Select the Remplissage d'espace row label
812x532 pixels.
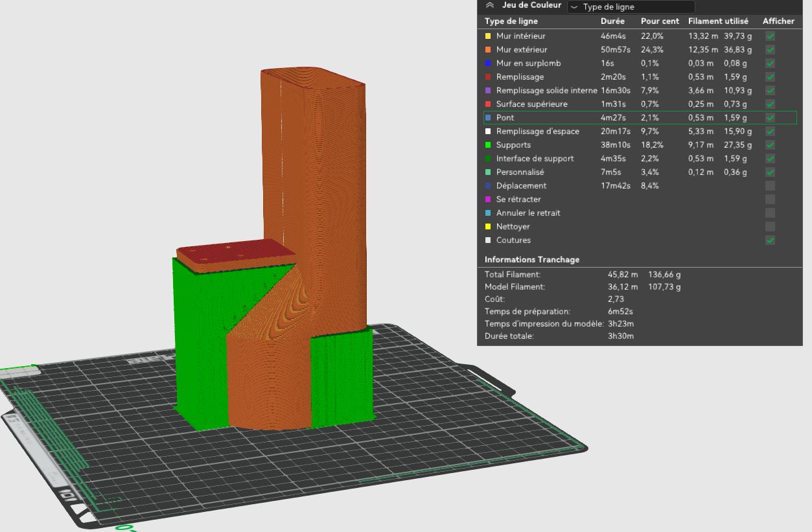(x=538, y=132)
